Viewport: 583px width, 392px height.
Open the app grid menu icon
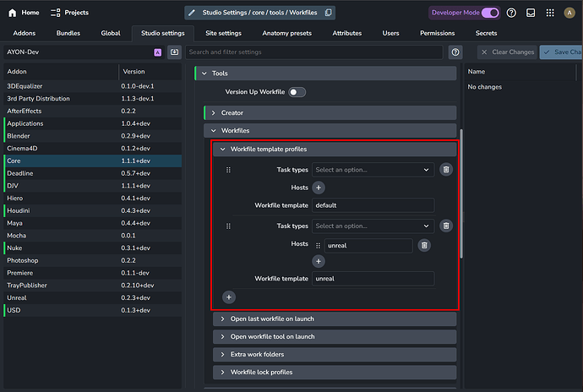click(550, 13)
